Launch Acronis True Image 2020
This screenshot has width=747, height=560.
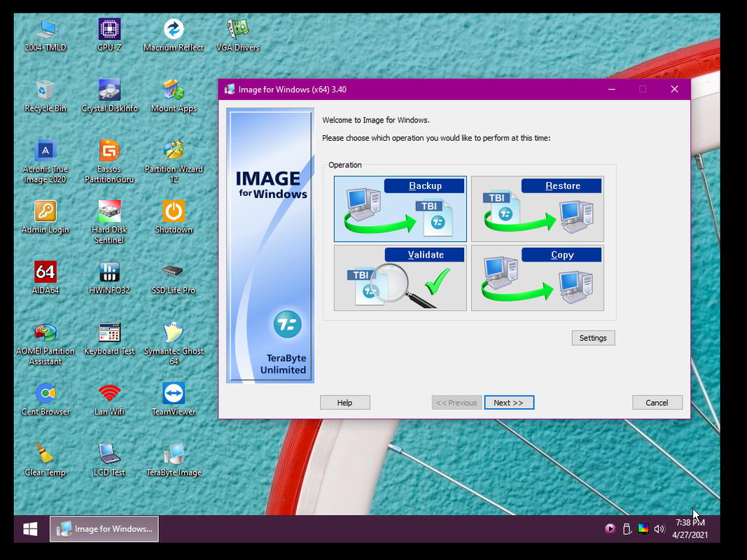tap(46, 162)
